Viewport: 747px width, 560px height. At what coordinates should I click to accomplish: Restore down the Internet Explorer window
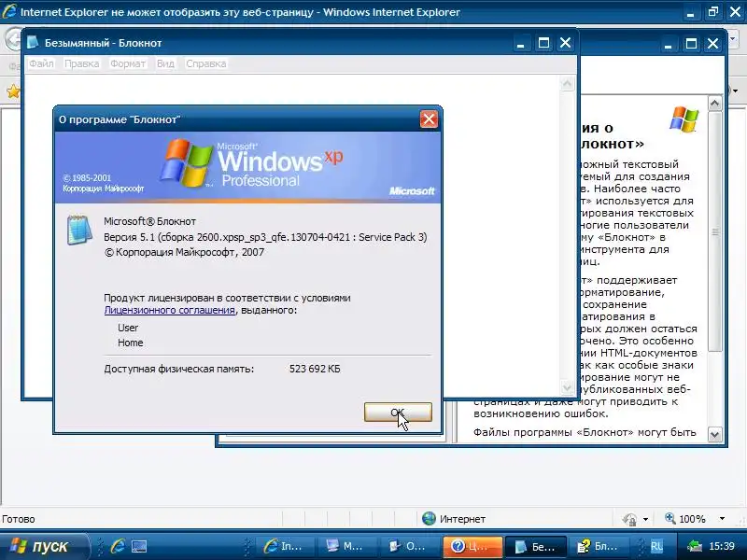(713, 12)
